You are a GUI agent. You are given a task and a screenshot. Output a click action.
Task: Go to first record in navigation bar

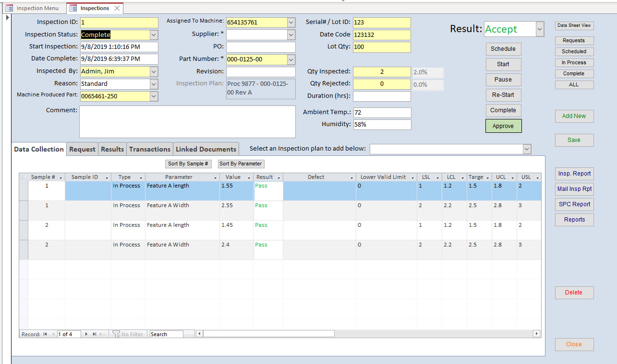pos(45,334)
